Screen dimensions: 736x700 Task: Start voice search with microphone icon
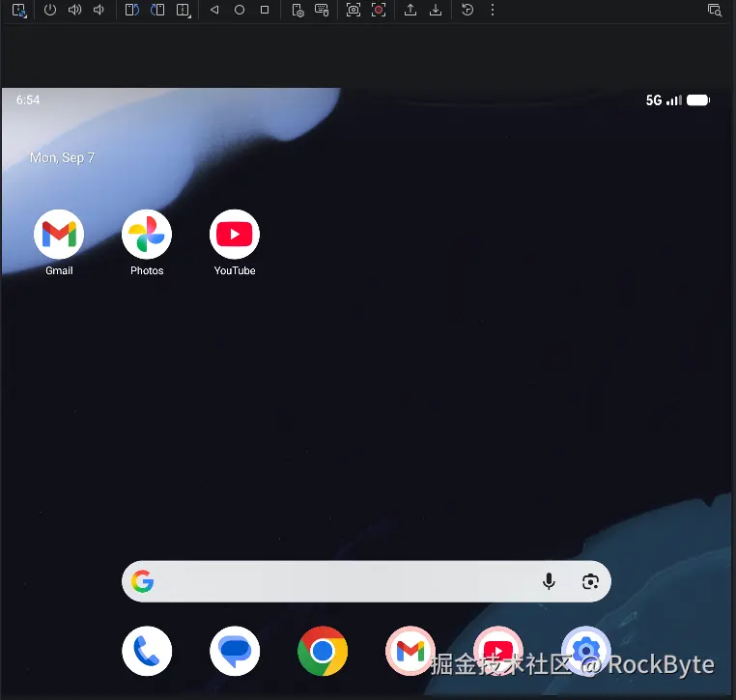pos(549,581)
